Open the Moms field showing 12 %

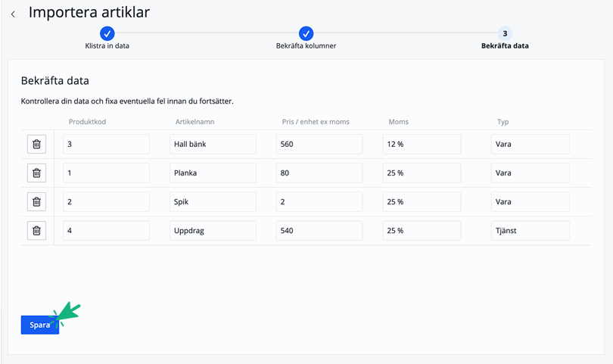pos(422,145)
